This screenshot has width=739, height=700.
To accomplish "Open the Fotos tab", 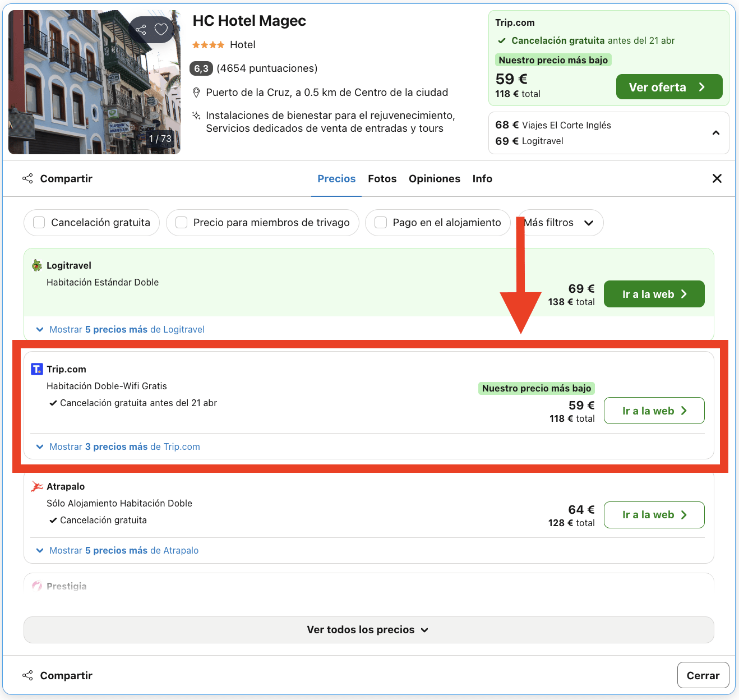I will [x=382, y=178].
